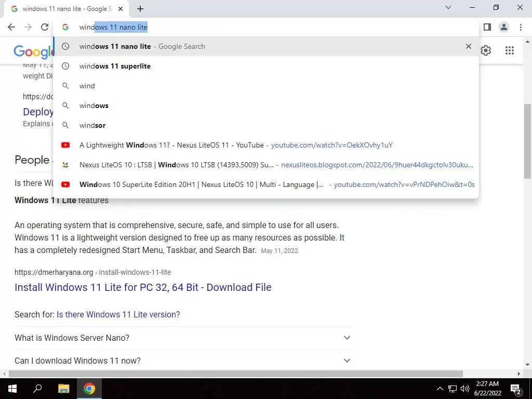Open the Google apps grid
532x399 pixels.
(509, 50)
